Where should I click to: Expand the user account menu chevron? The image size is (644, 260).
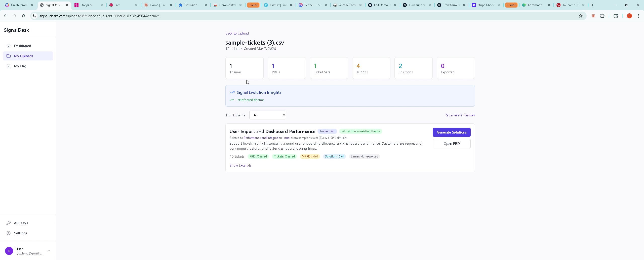click(49, 251)
